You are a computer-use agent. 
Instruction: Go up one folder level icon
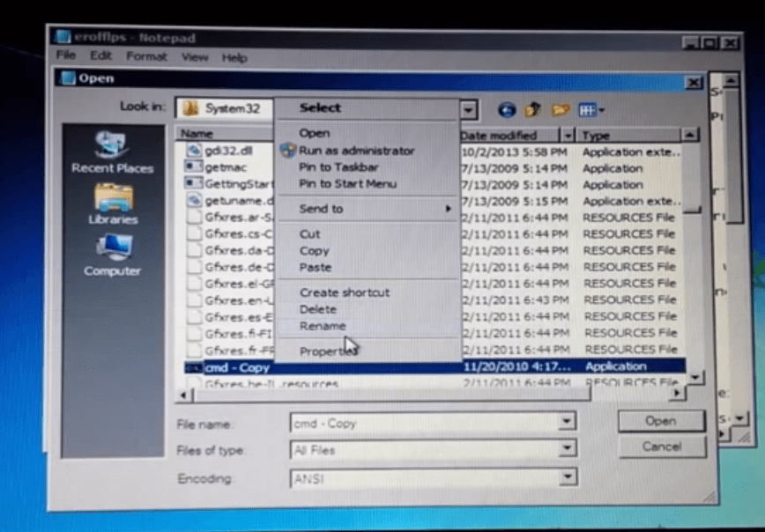click(x=533, y=109)
